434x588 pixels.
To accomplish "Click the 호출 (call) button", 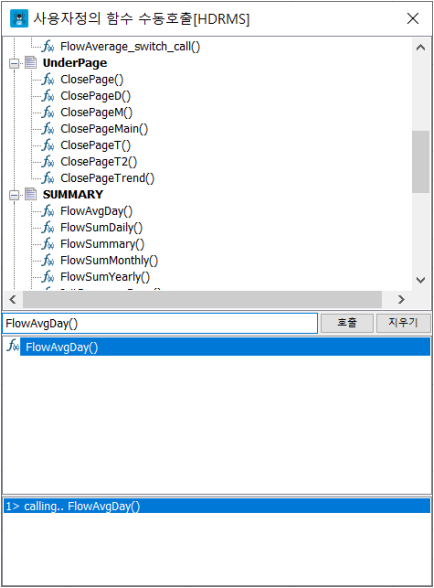I will pos(347,323).
